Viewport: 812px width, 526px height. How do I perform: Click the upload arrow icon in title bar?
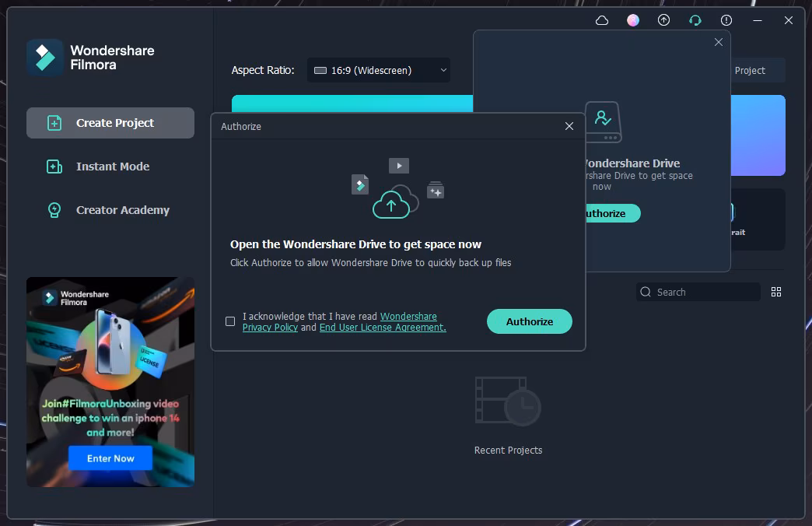[664, 20]
